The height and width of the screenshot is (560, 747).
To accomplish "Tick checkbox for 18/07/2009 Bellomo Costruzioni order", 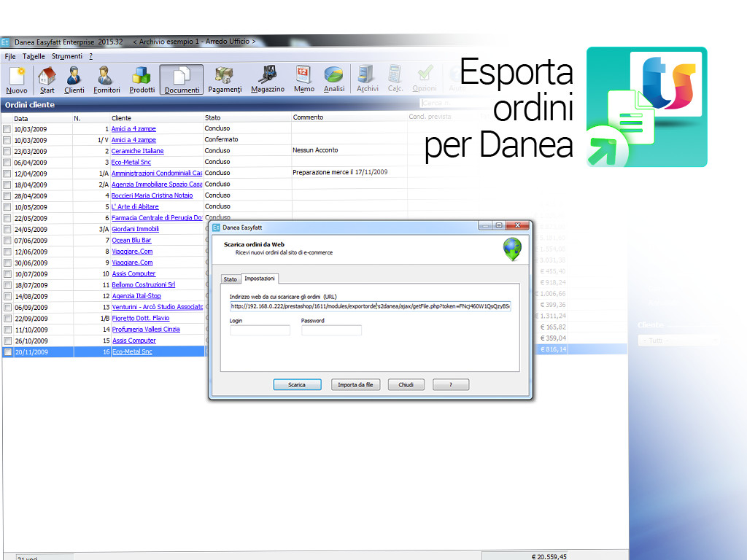I will click(7, 285).
